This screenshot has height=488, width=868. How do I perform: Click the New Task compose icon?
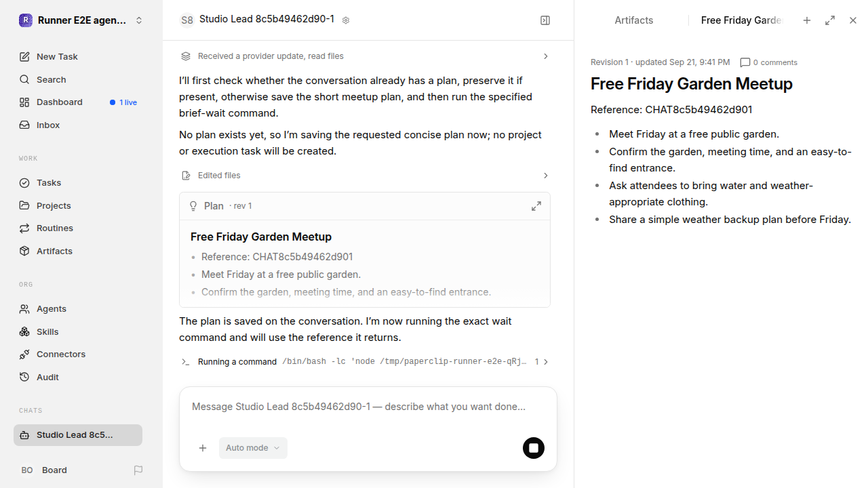pyautogui.click(x=24, y=57)
